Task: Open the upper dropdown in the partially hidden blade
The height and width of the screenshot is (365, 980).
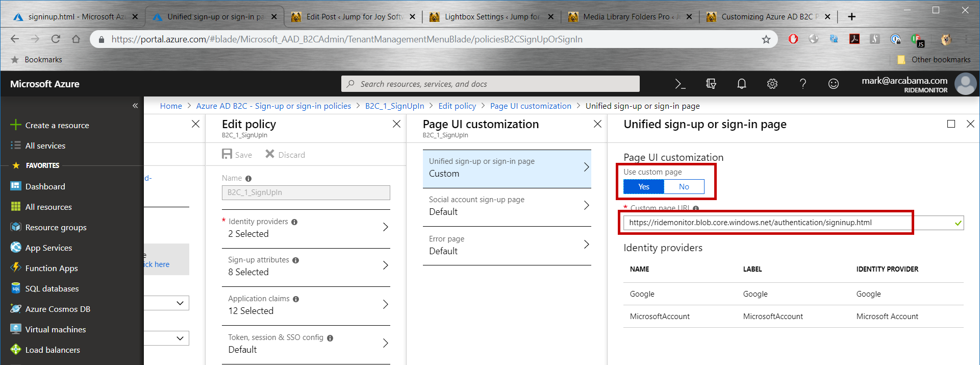Action: [x=167, y=303]
